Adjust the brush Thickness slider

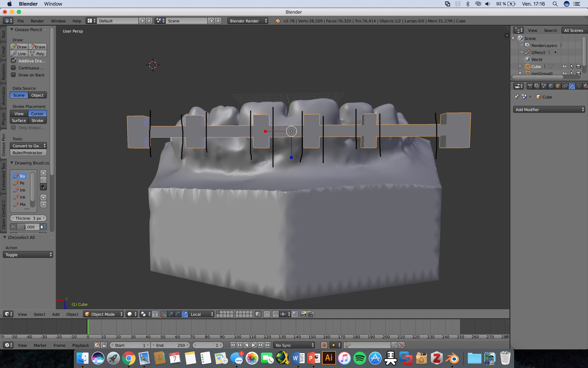pyautogui.click(x=28, y=218)
